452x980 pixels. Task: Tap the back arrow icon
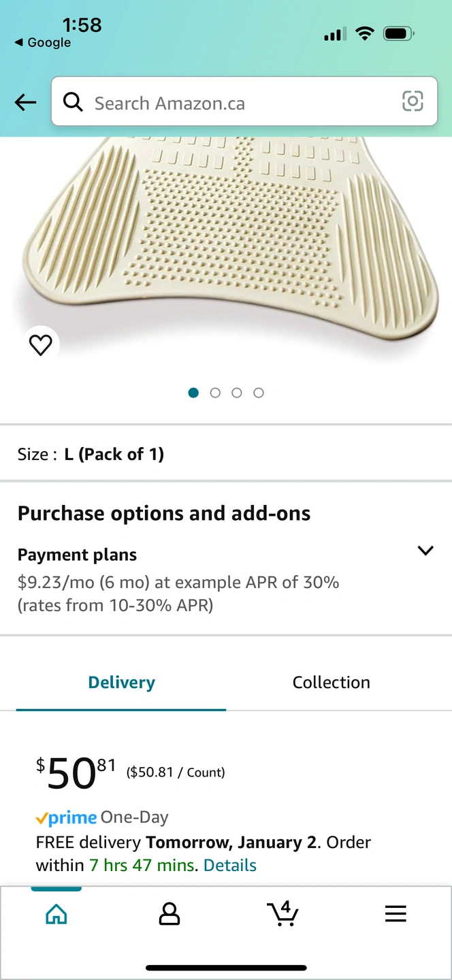[x=25, y=102]
